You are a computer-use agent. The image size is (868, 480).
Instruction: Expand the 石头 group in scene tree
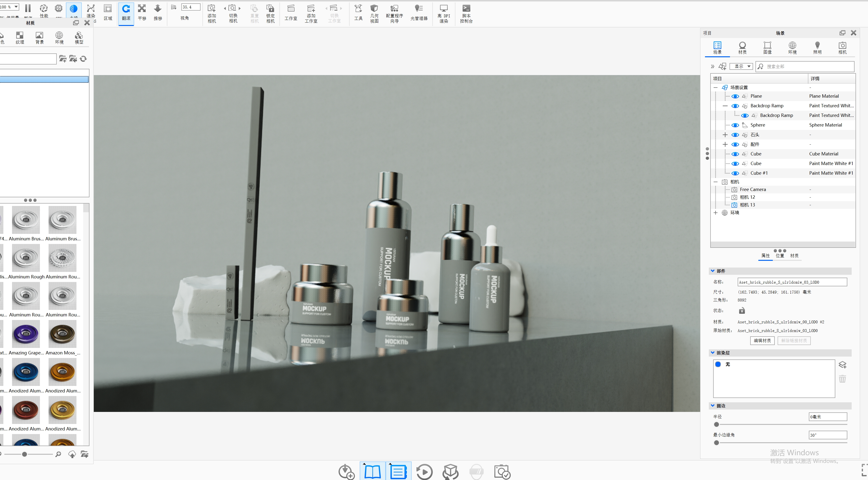(x=725, y=135)
